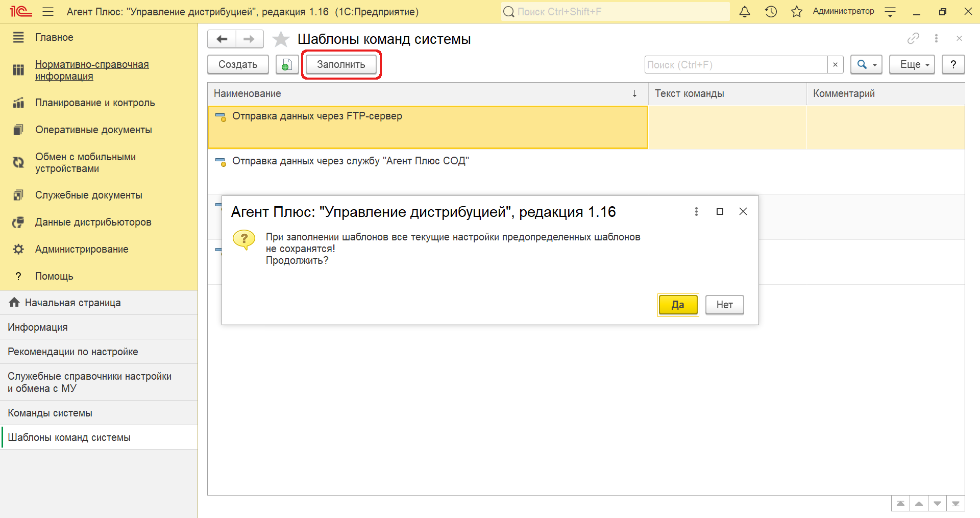980x518 pixels.
Task: Click the Заполнить button
Action: click(x=341, y=64)
